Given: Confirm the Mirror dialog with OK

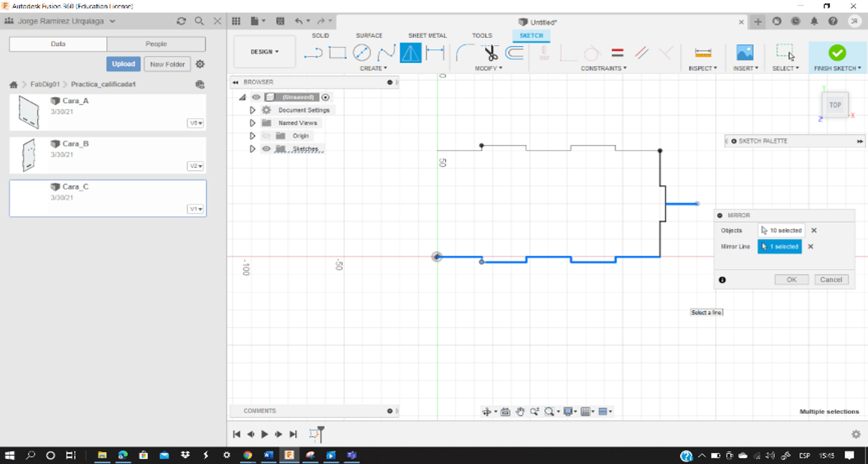Looking at the screenshot, I should click(x=791, y=280).
